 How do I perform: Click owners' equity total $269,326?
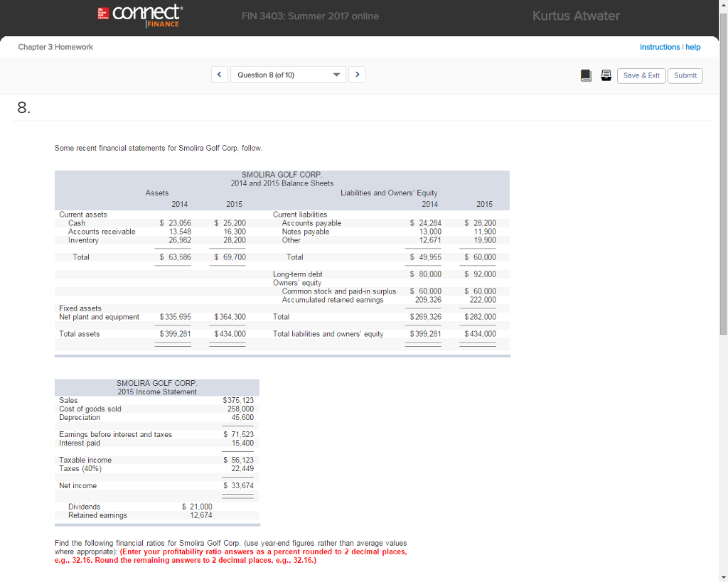tap(426, 317)
